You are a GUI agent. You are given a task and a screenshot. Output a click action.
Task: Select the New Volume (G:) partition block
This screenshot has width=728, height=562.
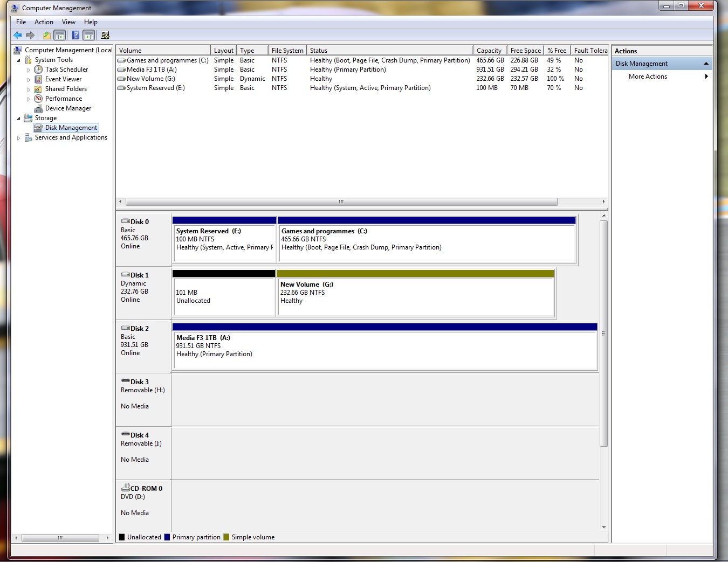pyautogui.click(x=416, y=293)
